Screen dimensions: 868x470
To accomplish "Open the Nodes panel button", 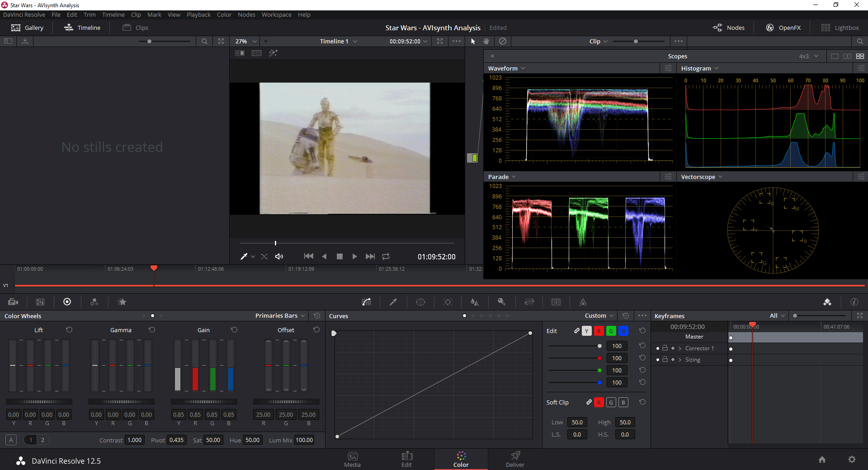I will point(729,28).
